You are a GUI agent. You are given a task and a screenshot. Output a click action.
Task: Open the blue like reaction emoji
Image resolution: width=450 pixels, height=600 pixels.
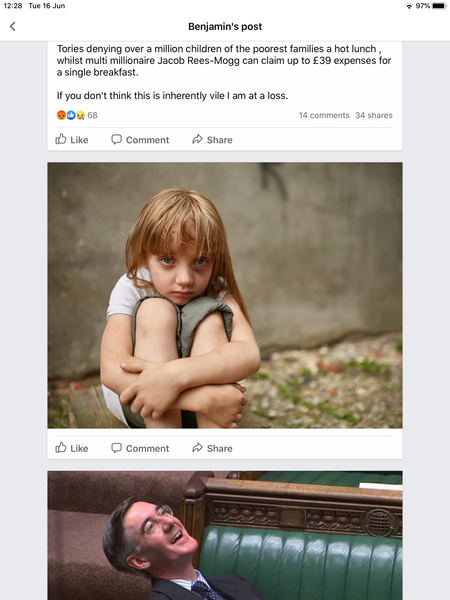[x=71, y=115]
